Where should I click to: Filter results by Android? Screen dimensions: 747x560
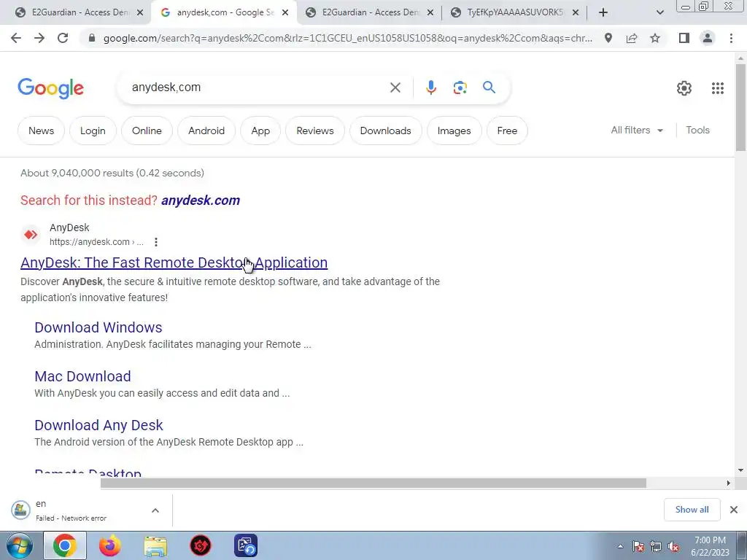(206, 131)
